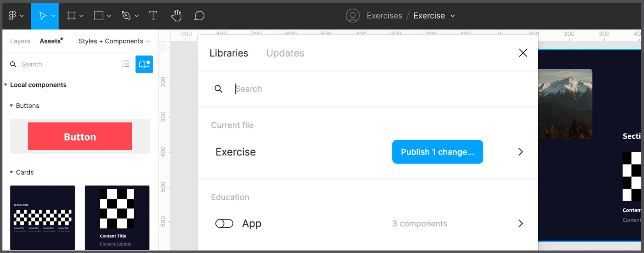Image resolution: width=644 pixels, height=253 pixels.
Task: Collapse the Buttons component section
Action: (x=11, y=105)
